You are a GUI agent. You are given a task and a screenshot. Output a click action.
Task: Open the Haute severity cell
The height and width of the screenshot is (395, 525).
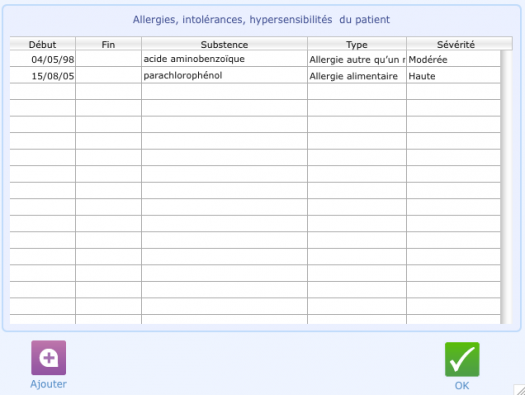(453, 76)
